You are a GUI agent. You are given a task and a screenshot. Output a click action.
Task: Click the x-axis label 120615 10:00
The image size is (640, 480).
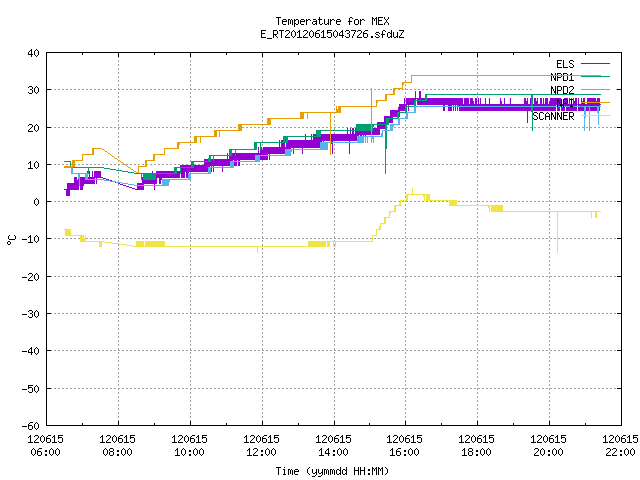tap(189, 446)
